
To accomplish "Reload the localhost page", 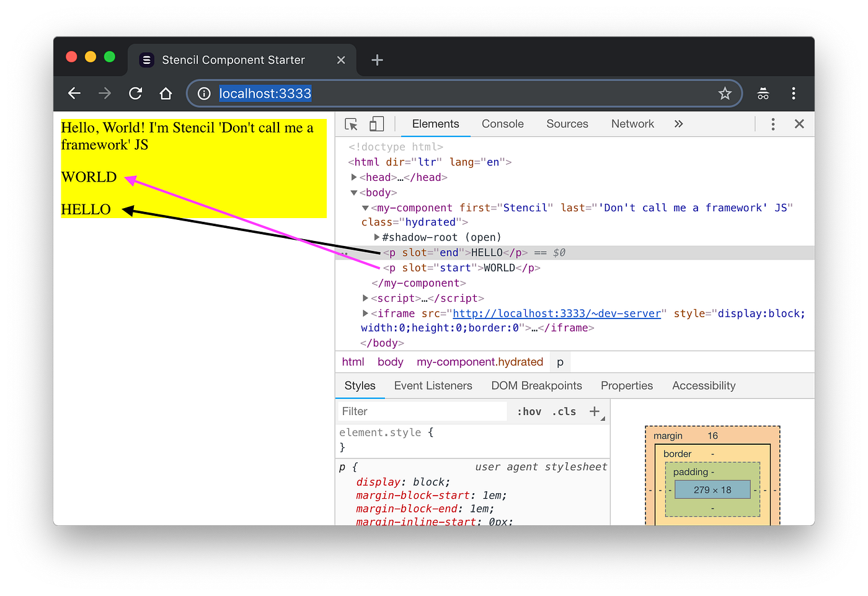I will (135, 94).
